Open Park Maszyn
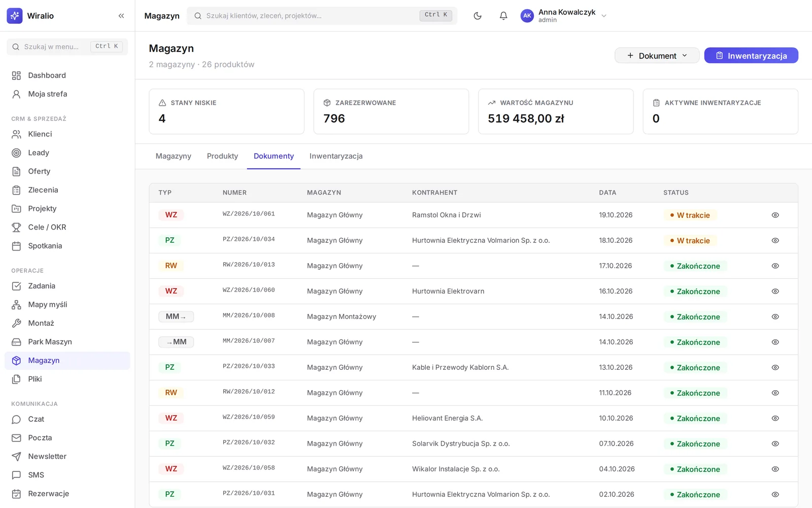 67,342
